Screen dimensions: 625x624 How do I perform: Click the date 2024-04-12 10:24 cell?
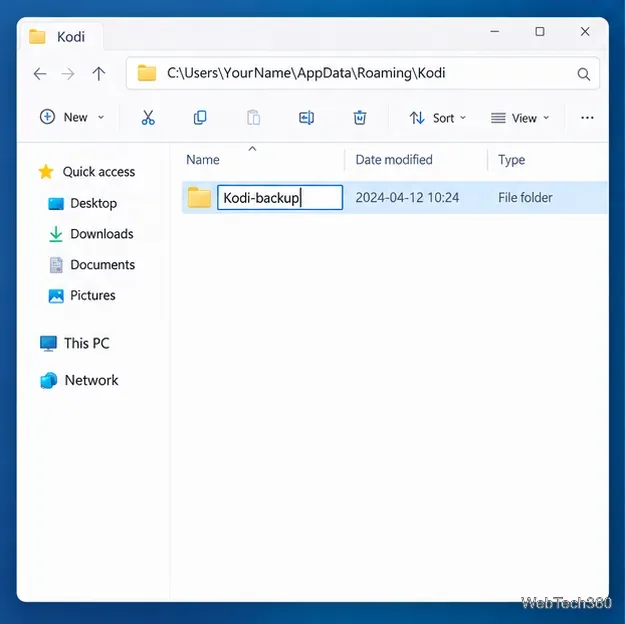click(x=407, y=198)
